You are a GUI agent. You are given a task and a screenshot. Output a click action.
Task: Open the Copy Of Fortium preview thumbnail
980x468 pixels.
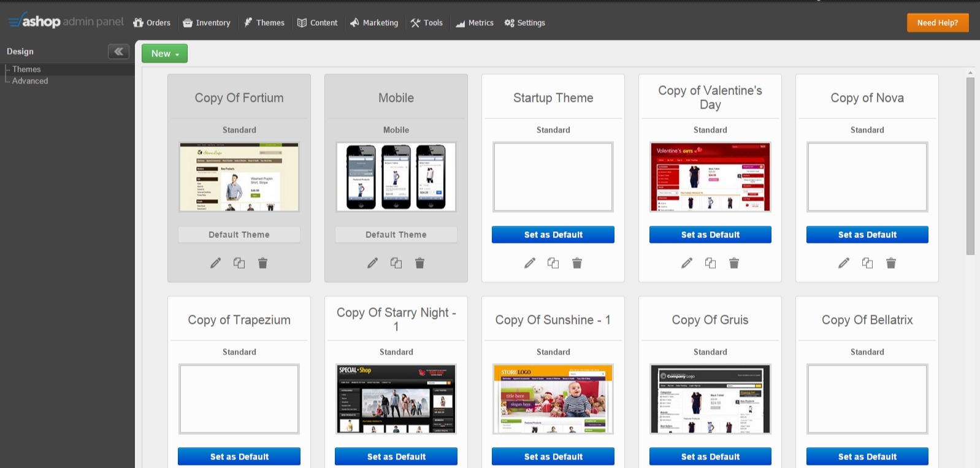tap(239, 177)
